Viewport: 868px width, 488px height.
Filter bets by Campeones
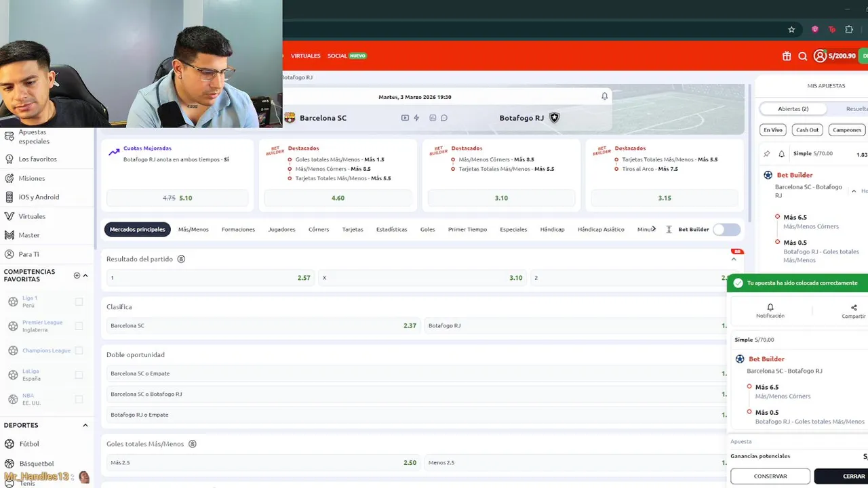pyautogui.click(x=846, y=130)
